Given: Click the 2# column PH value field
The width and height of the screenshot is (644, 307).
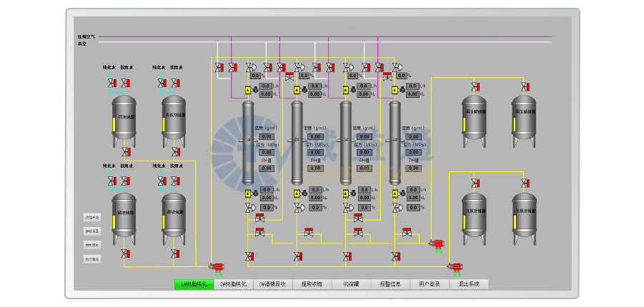Looking at the screenshot, I should pos(314,168).
